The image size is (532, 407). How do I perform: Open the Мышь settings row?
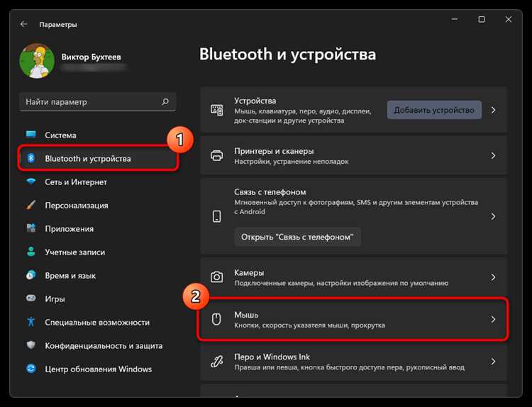click(x=353, y=319)
